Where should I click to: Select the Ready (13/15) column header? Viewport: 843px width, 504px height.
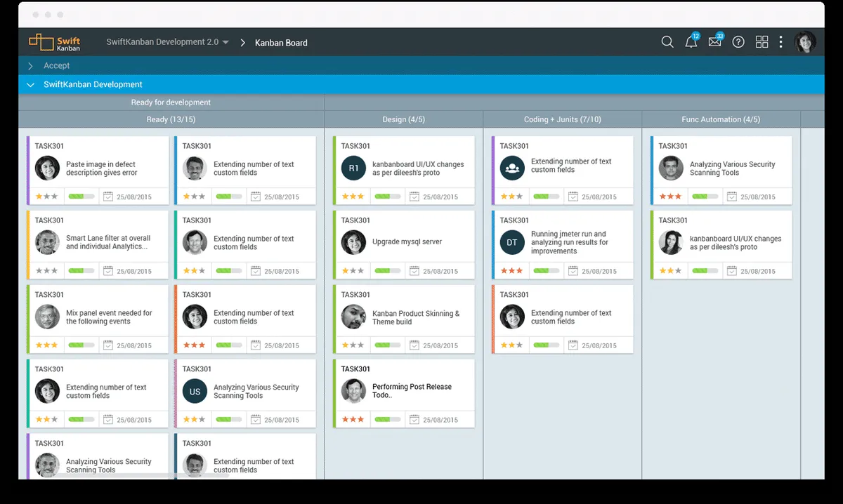(171, 119)
